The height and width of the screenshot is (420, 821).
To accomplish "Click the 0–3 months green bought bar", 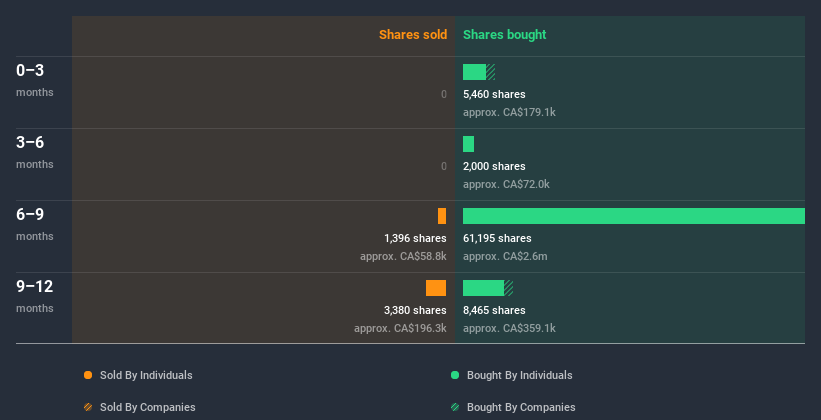I will click(475, 72).
